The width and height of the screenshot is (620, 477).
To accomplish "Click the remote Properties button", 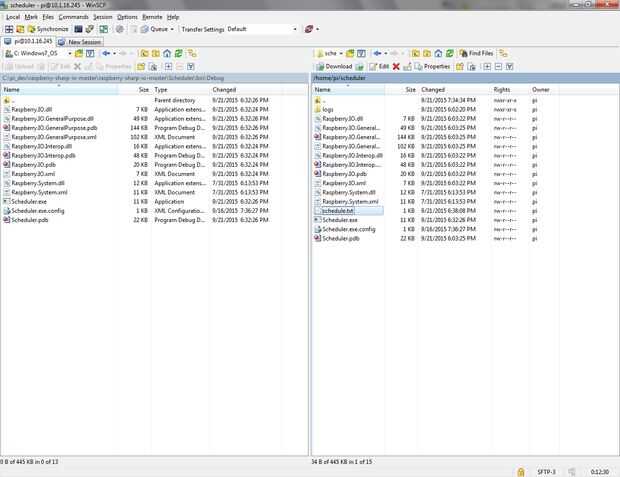I will click(x=432, y=66).
